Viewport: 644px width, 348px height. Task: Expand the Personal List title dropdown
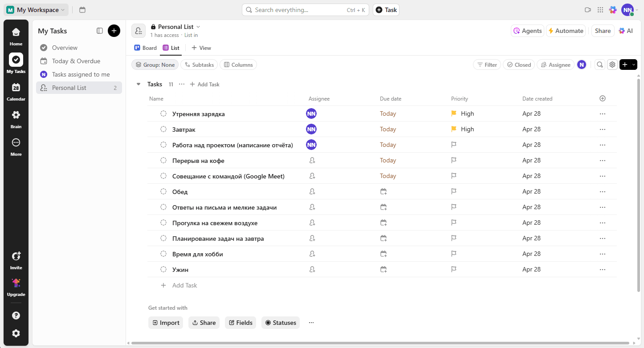coord(198,27)
